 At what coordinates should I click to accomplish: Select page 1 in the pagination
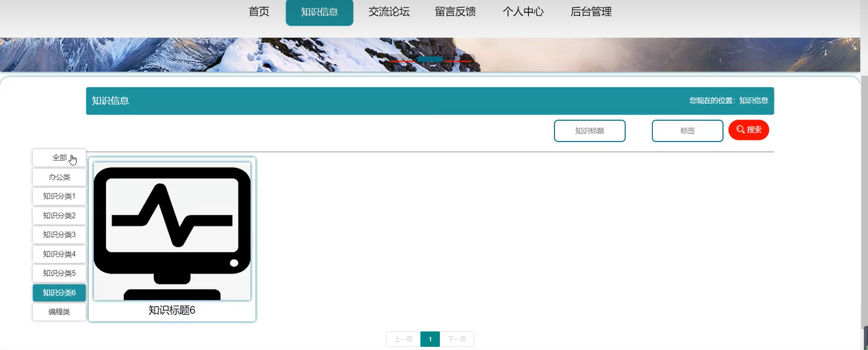click(x=430, y=339)
